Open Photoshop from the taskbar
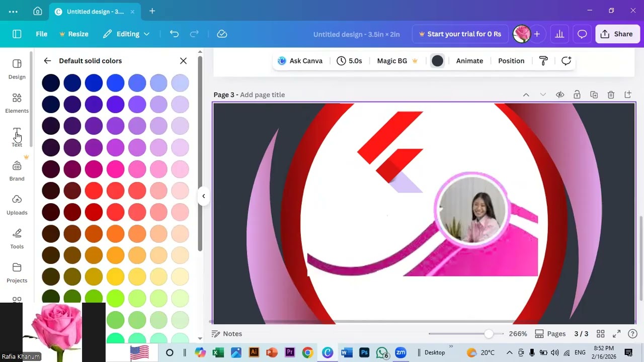 click(x=364, y=352)
